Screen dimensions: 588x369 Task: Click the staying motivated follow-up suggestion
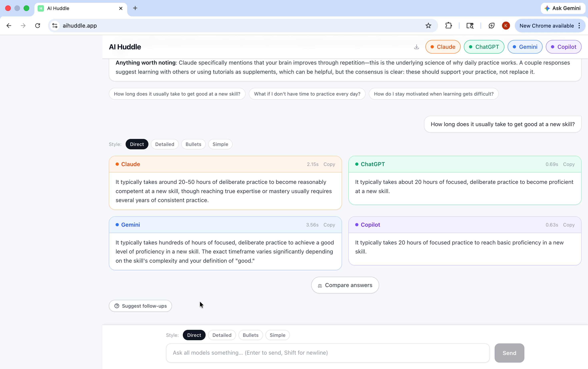click(x=433, y=94)
